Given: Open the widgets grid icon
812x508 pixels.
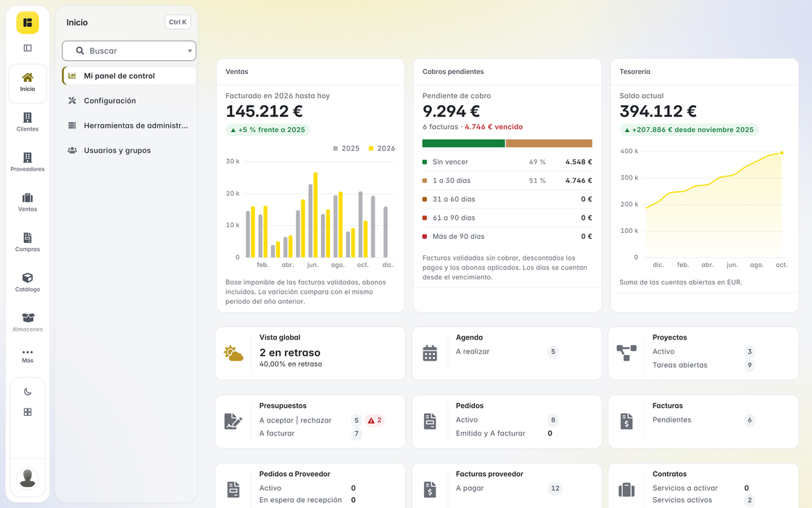Looking at the screenshot, I should coord(28,412).
